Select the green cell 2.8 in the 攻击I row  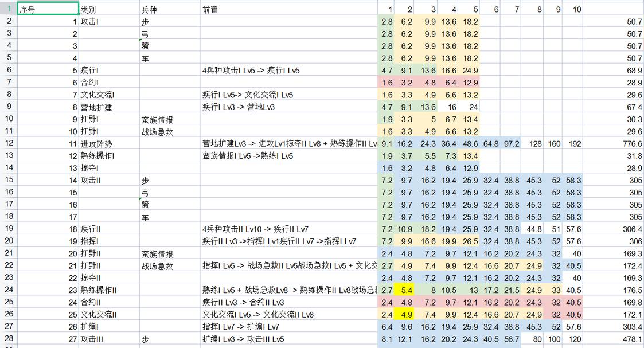point(388,21)
